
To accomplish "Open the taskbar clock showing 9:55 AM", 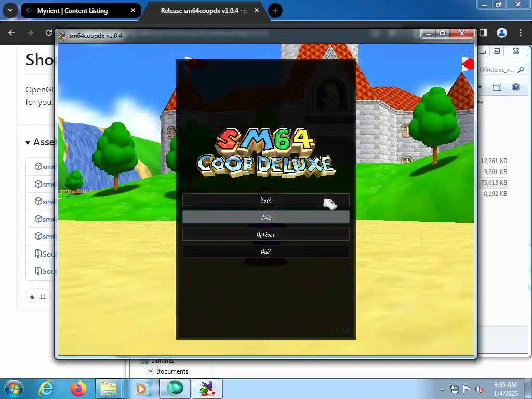I will point(506,389).
